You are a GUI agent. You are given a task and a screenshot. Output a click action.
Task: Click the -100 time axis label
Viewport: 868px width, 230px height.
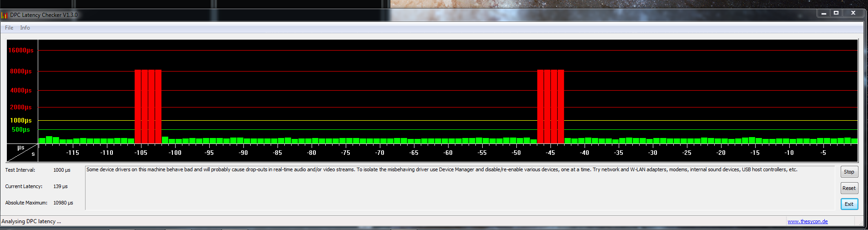coord(175,153)
